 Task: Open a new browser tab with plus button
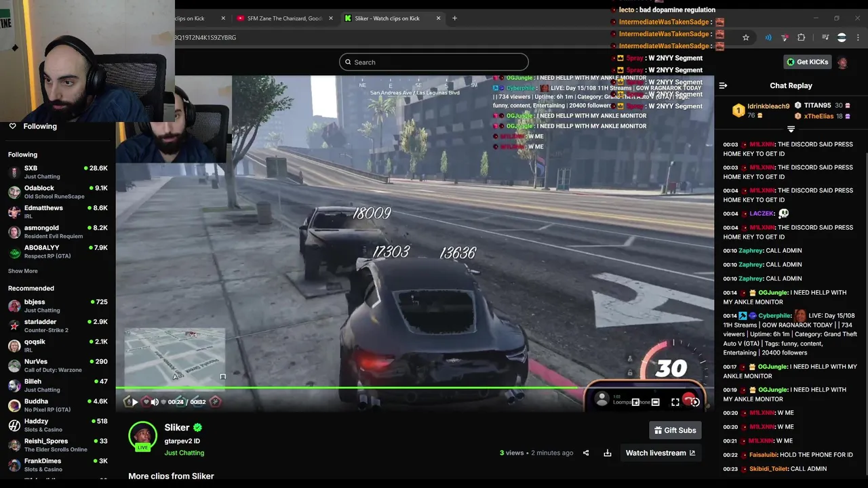click(454, 18)
